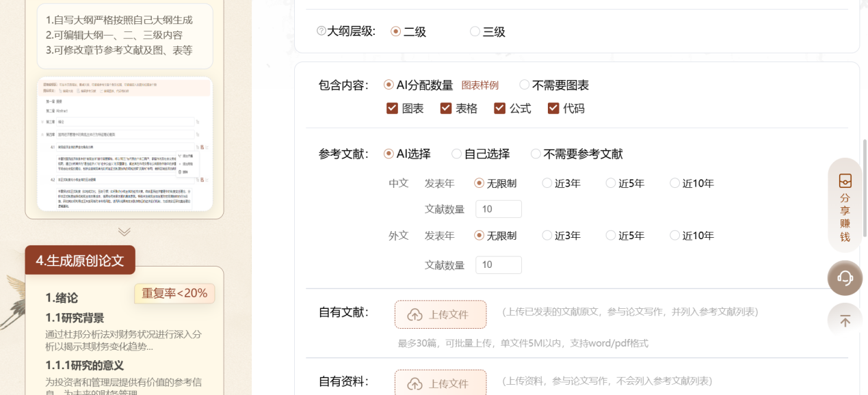Select 无限制 for 中文 publication year
Viewport: 868px width, 395px height.
click(479, 183)
